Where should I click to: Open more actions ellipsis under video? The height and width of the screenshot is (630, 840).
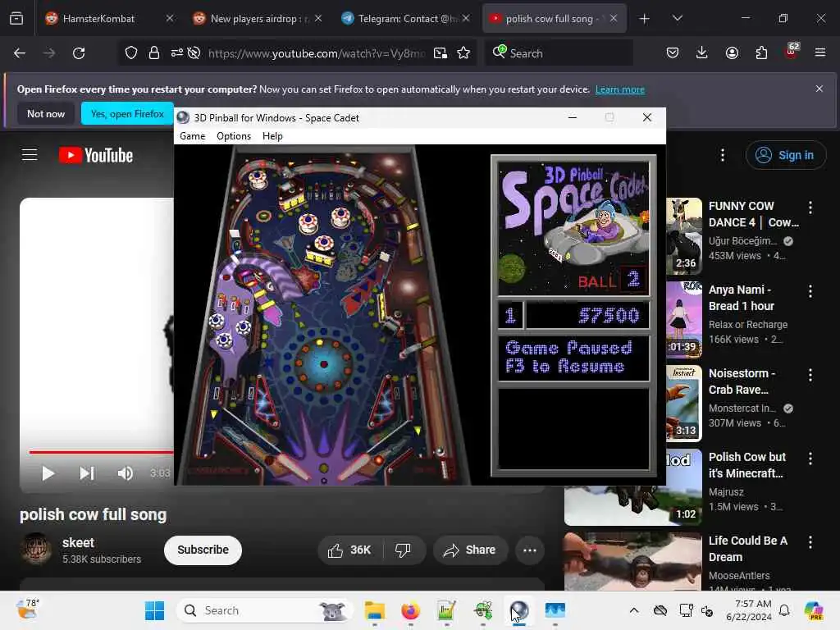[530, 550]
